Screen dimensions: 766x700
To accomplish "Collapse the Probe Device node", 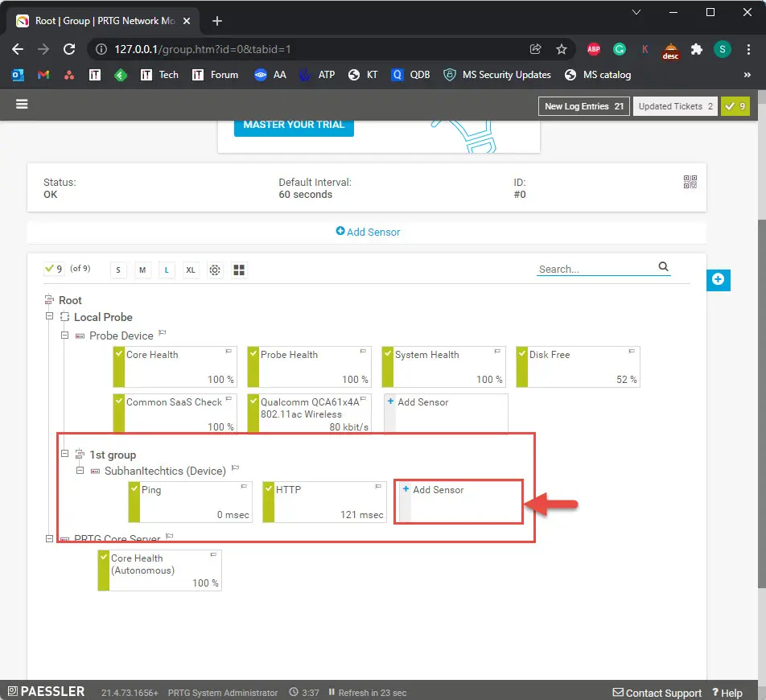I will pos(64,335).
